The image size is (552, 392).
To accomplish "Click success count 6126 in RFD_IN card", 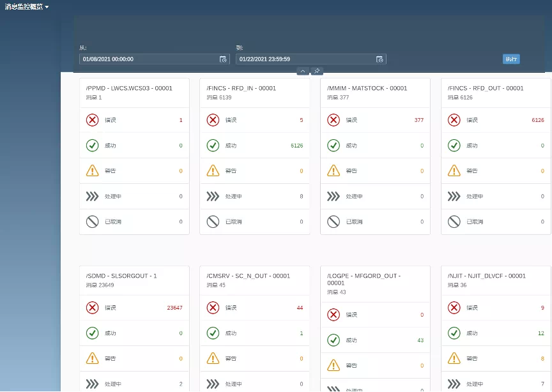I will [297, 146].
